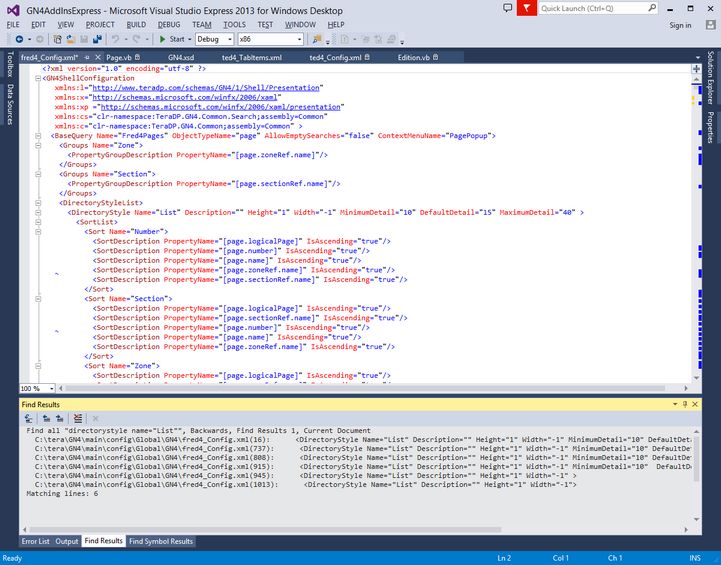721x565 pixels.
Task: Open the Data Sources side panel
Action: [x=10, y=104]
